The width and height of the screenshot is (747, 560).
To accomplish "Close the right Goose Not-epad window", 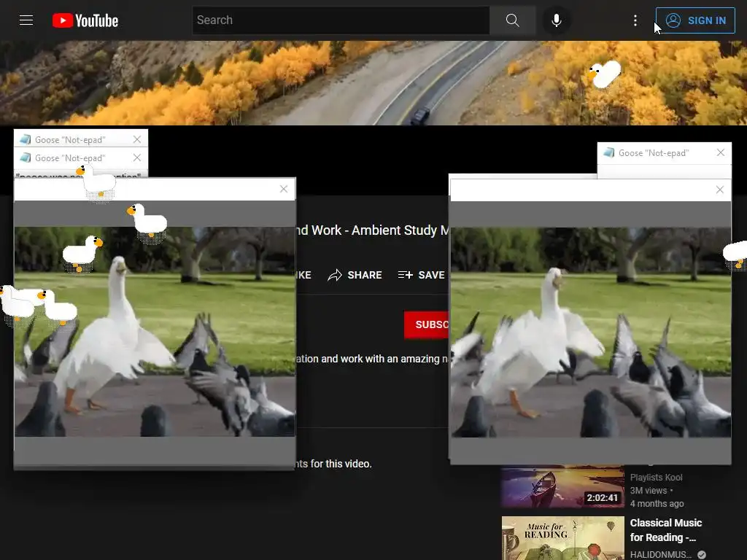I will click(720, 152).
